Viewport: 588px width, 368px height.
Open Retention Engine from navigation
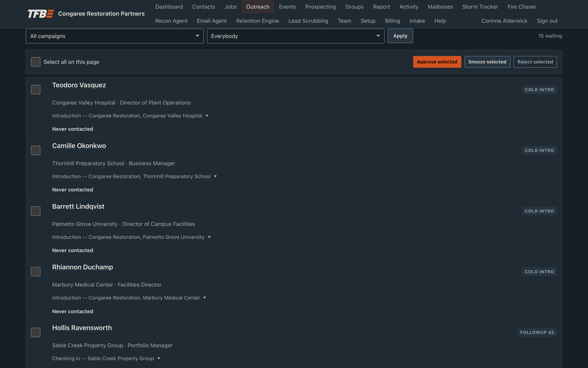(258, 21)
